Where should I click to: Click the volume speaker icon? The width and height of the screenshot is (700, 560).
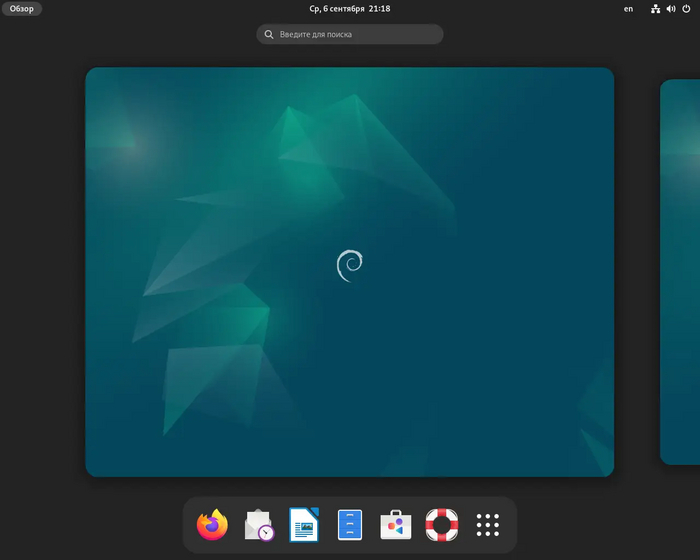coord(671,8)
